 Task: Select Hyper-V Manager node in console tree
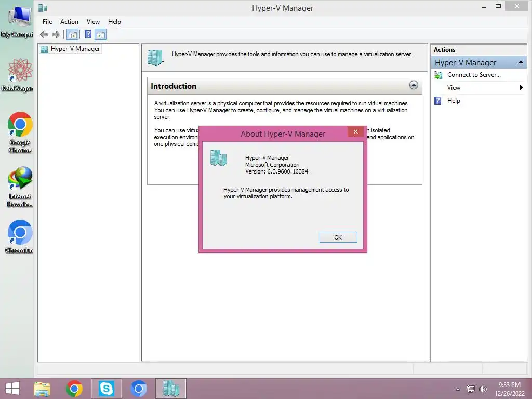[x=75, y=49]
